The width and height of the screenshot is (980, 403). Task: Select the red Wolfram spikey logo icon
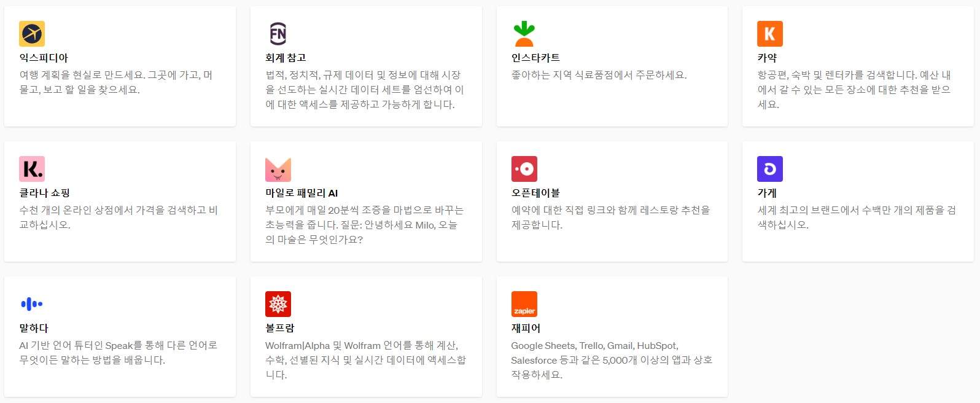[x=279, y=303]
